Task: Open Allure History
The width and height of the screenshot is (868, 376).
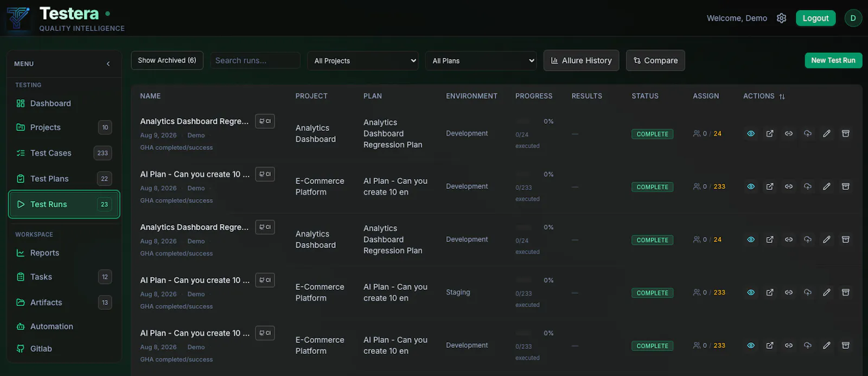Action: point(581,60)
